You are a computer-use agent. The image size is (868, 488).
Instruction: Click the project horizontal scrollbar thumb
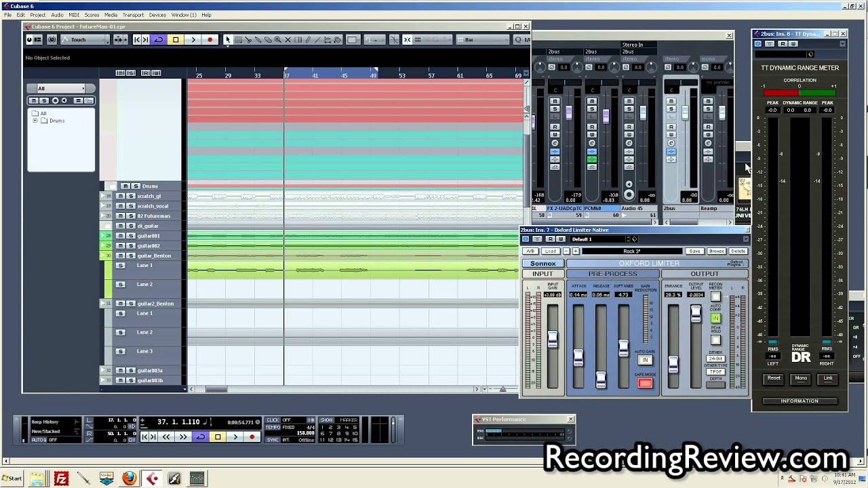tap(216, 389)
